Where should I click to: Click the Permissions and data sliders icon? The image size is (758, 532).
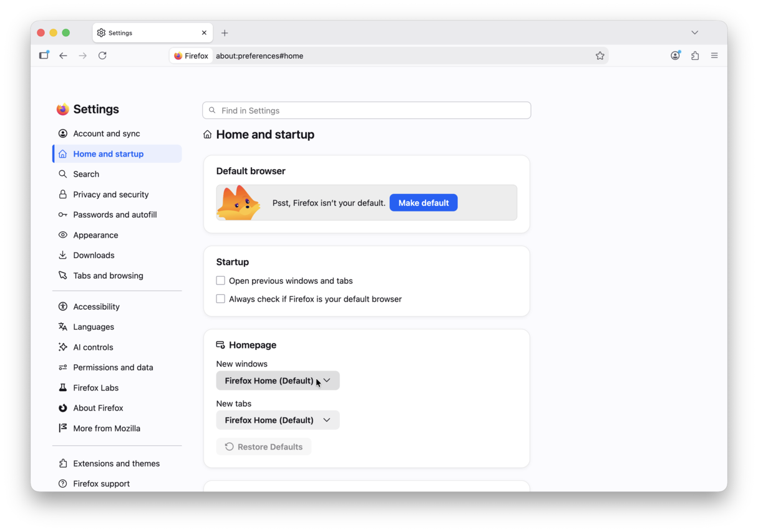63,367
